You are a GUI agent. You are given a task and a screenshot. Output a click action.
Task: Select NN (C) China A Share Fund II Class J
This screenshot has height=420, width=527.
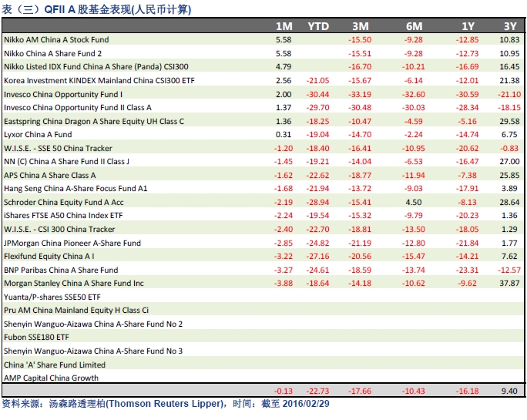(66, 161)
